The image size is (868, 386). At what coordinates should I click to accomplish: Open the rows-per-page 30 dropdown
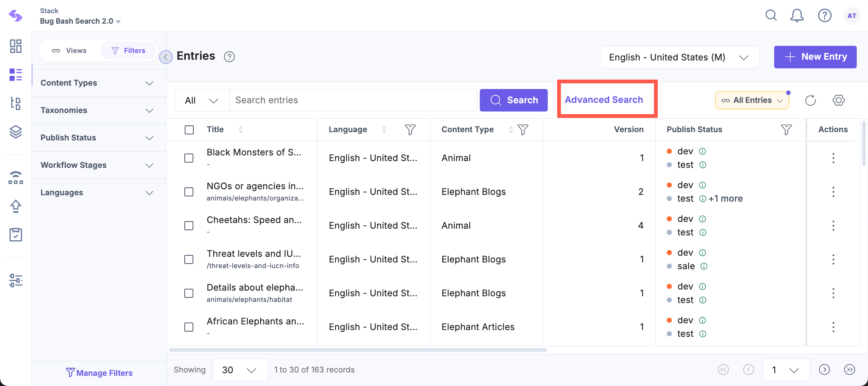pos(240,370)
